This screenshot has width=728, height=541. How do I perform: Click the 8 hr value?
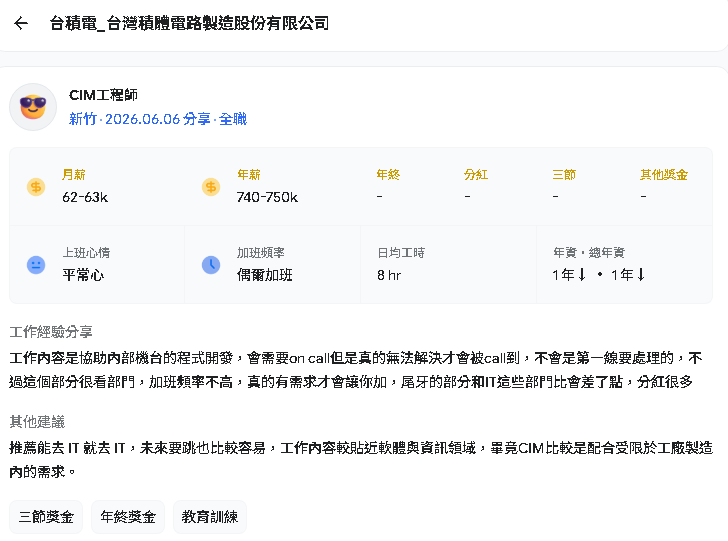click(x=389, y=275)
